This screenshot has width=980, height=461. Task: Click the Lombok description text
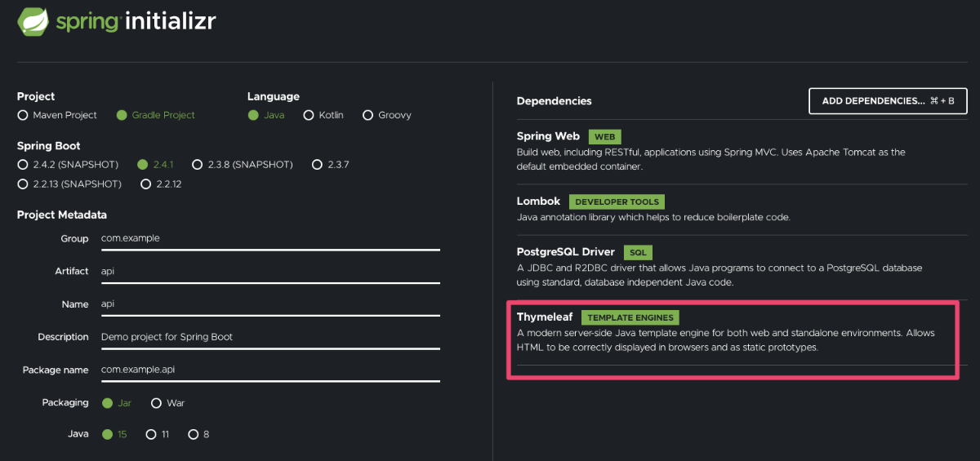tap(653, 217)
